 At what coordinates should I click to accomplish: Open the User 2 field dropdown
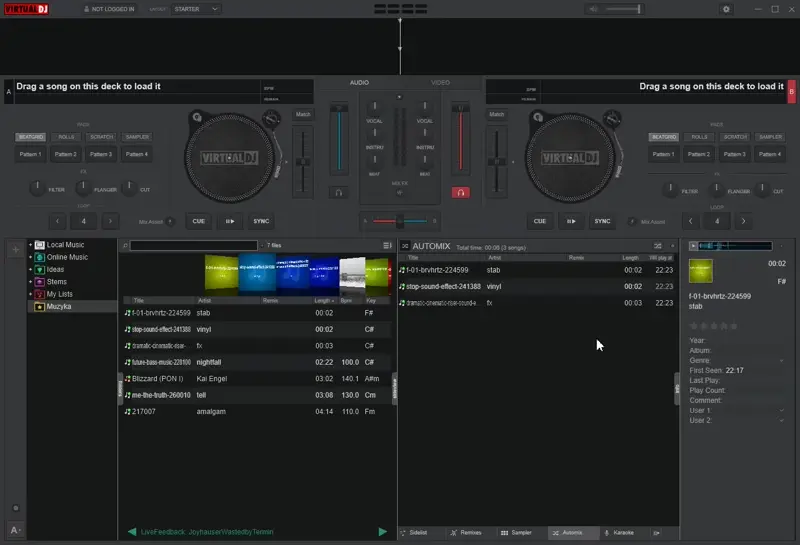[781, 420]
